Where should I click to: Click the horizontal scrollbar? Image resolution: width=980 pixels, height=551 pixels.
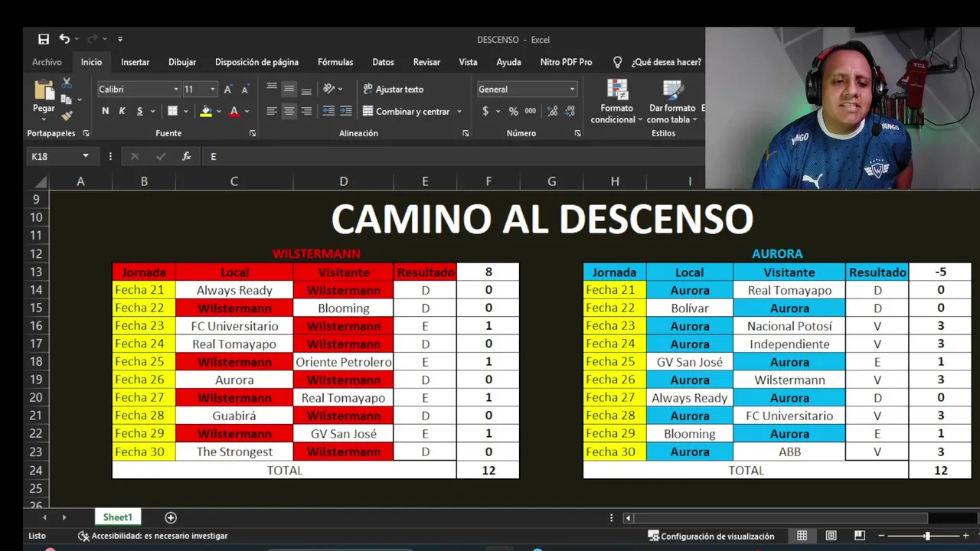tap(781, 518)
